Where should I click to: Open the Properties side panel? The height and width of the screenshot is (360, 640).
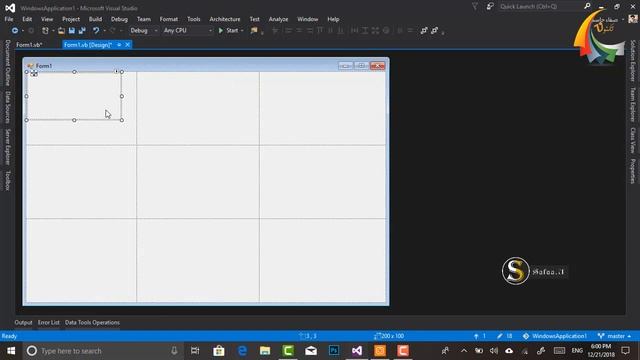tap(633, 171)
